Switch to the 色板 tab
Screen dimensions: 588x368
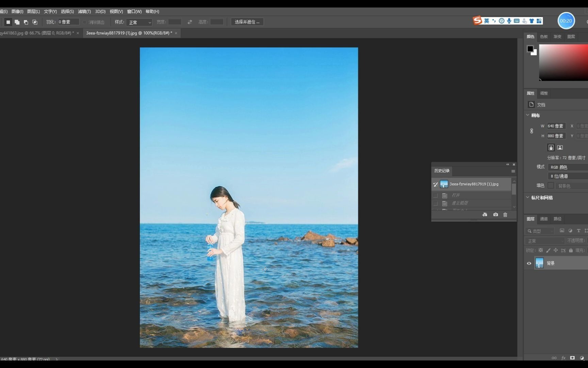tap(544, 36)
